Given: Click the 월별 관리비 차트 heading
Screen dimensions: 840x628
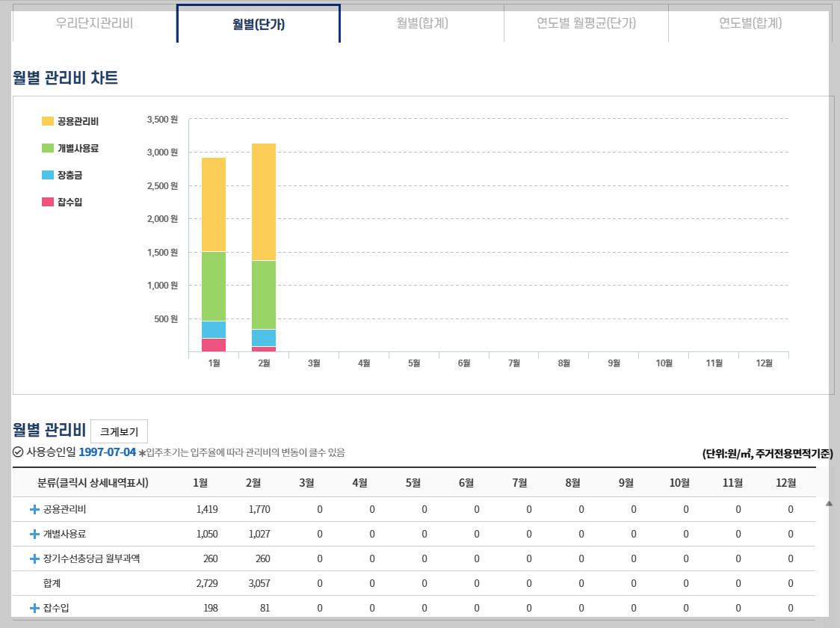Looking at the screenshot, I should [x=65, y=78].
